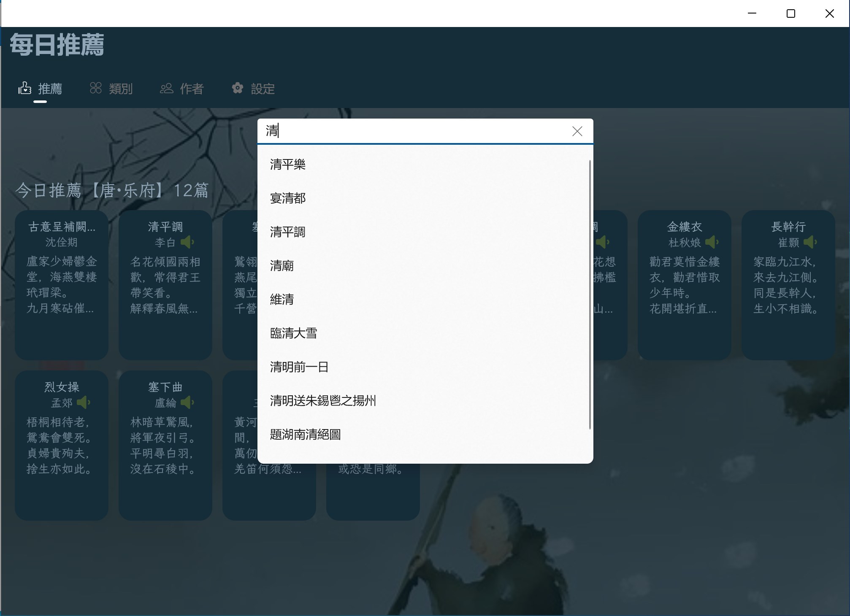Screen dimensions: 850x616
Task: Play audio for 金縷衣 by 杜秋娘
Action: [712, 242]
